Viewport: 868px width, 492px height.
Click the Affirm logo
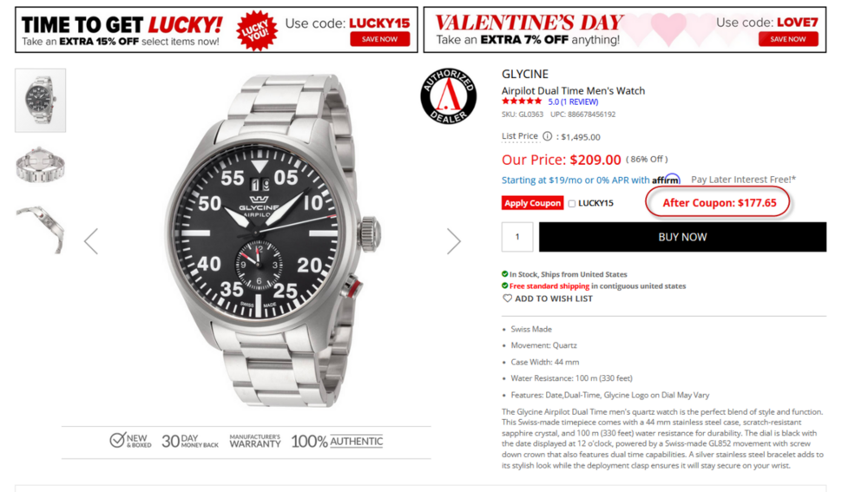tap(666, 180)
